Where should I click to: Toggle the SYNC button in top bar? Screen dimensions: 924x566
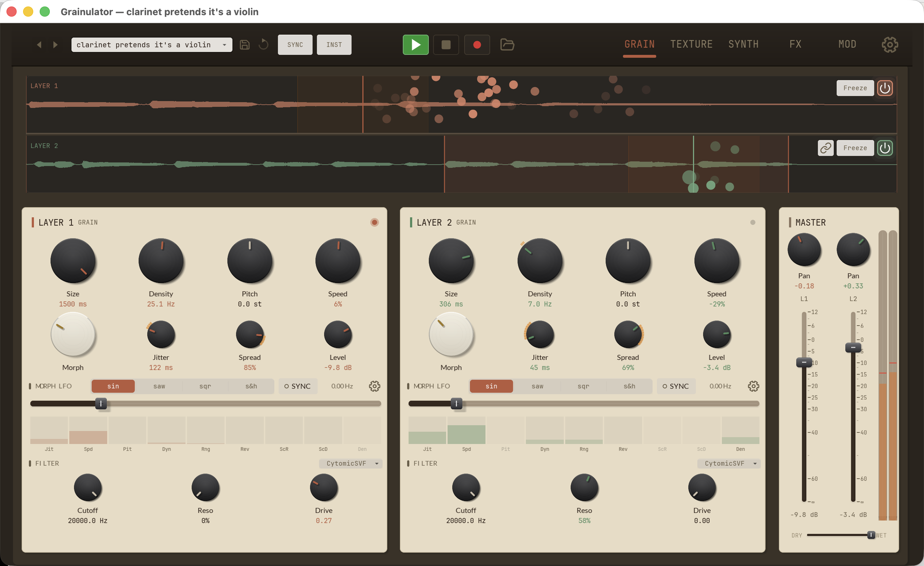(x=295, y=45)
